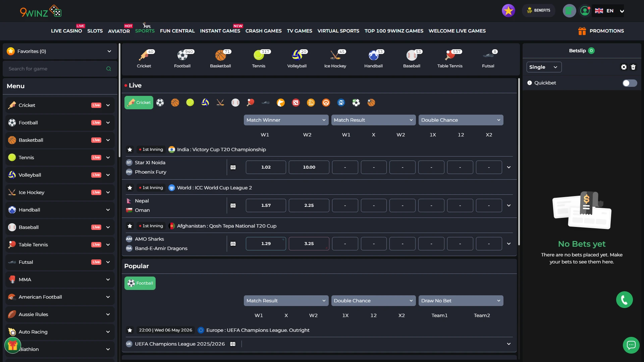Bet on Band-E-Amir Dragons at 3.25
This screenshot has height=362, width=644.
pos(309,244)
